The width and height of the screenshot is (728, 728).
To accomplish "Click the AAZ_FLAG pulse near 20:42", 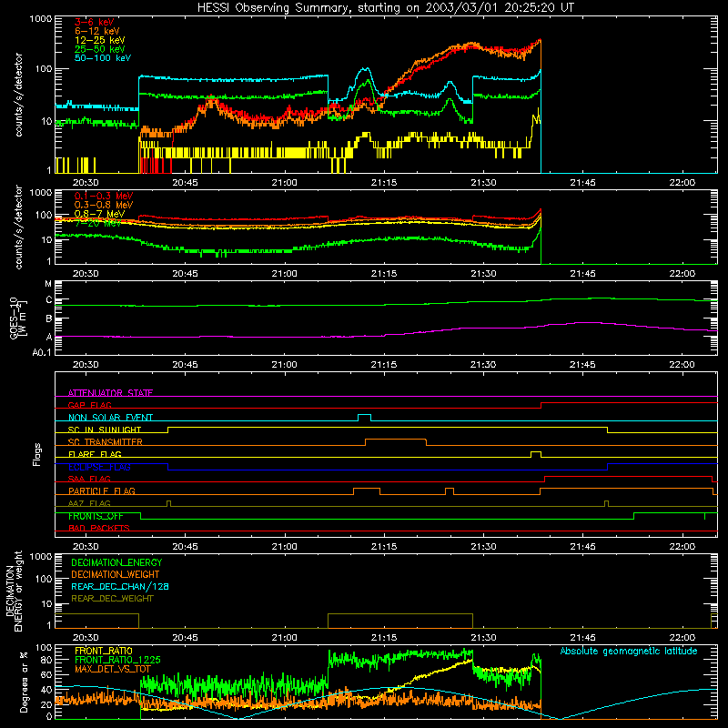I will point(168,503).
